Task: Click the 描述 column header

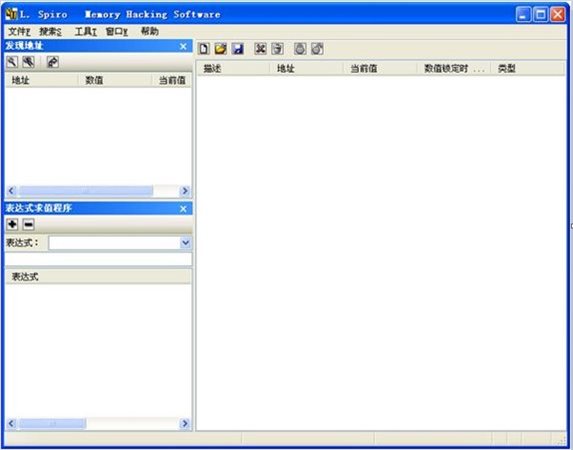Action: (233, 68)
